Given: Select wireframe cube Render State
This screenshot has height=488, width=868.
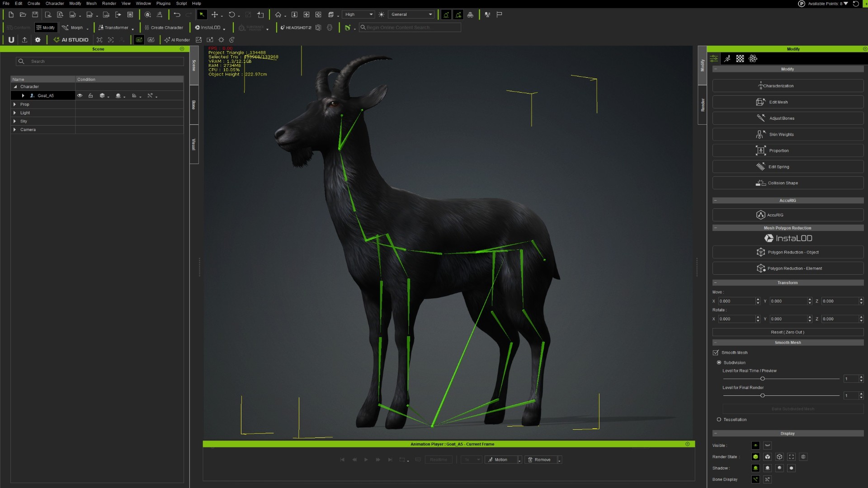Looking at the screenshot, I should [x=779, y=457].
